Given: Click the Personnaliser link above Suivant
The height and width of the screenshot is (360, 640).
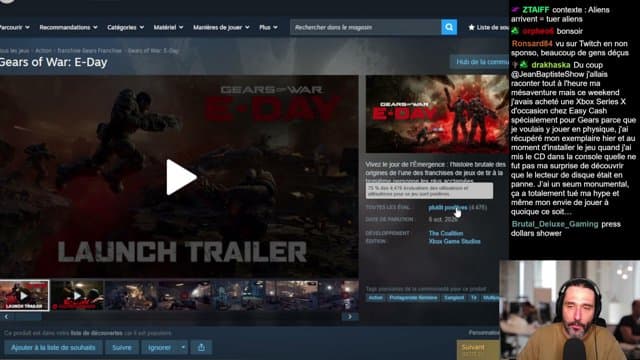Looking at the screenshot, I should click(484, 333).
